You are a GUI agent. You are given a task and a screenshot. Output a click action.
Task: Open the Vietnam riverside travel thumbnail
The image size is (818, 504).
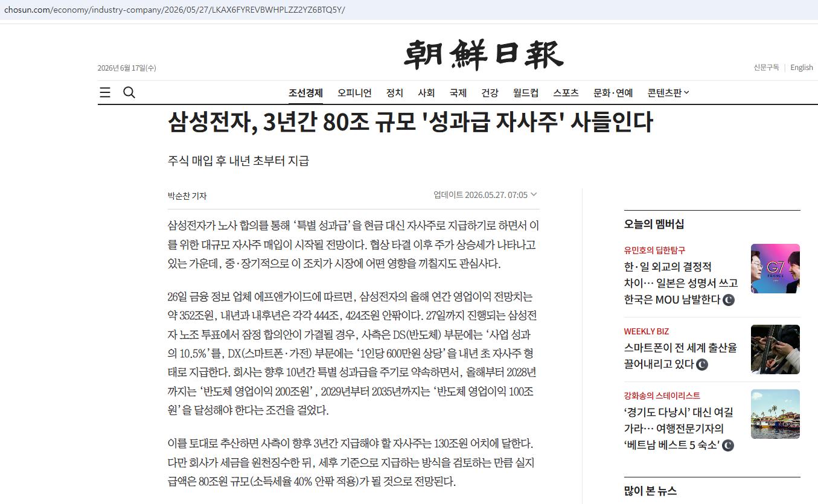tap(775, 414)
